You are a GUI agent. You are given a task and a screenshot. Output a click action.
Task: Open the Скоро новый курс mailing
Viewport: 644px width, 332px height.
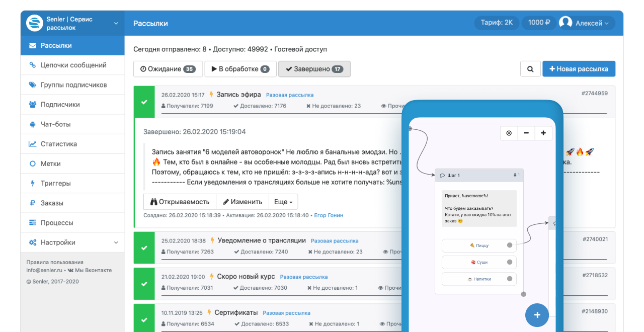pyautogui.click(x=246, y=277)
